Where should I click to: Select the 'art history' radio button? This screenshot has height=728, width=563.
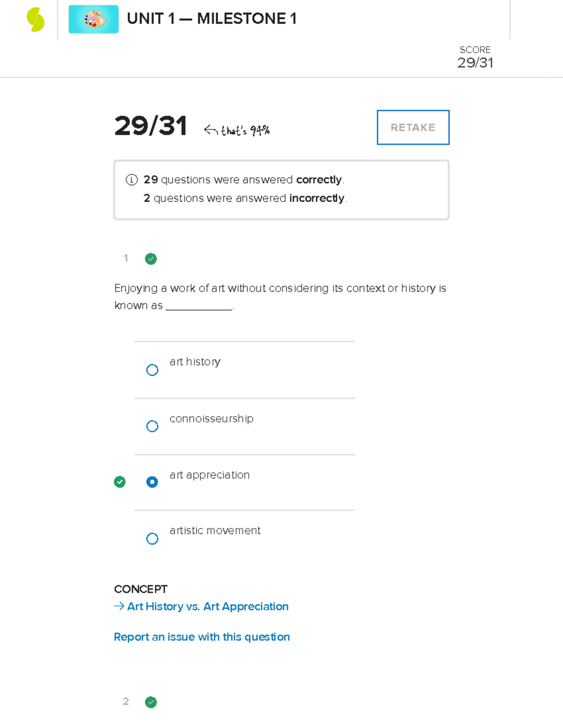152,370
